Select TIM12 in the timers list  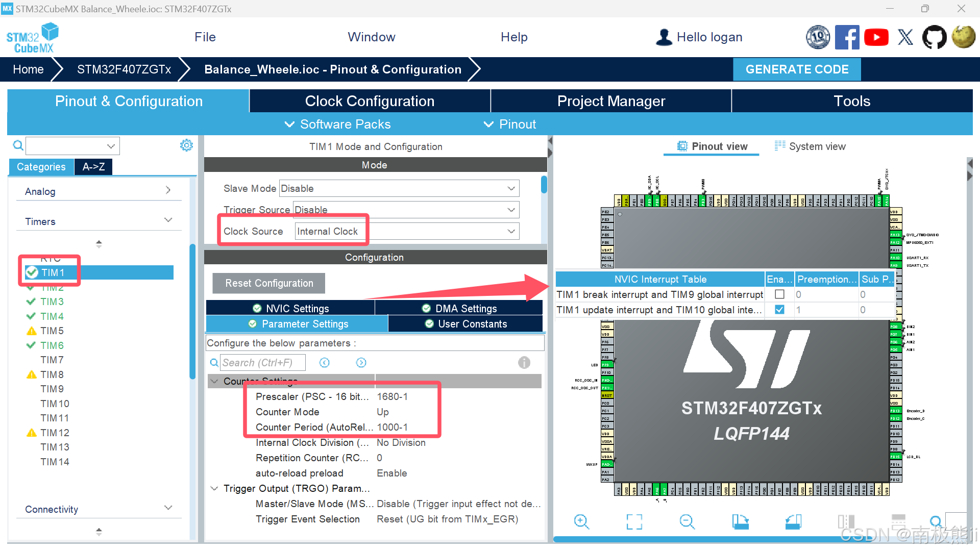(55, 433)
